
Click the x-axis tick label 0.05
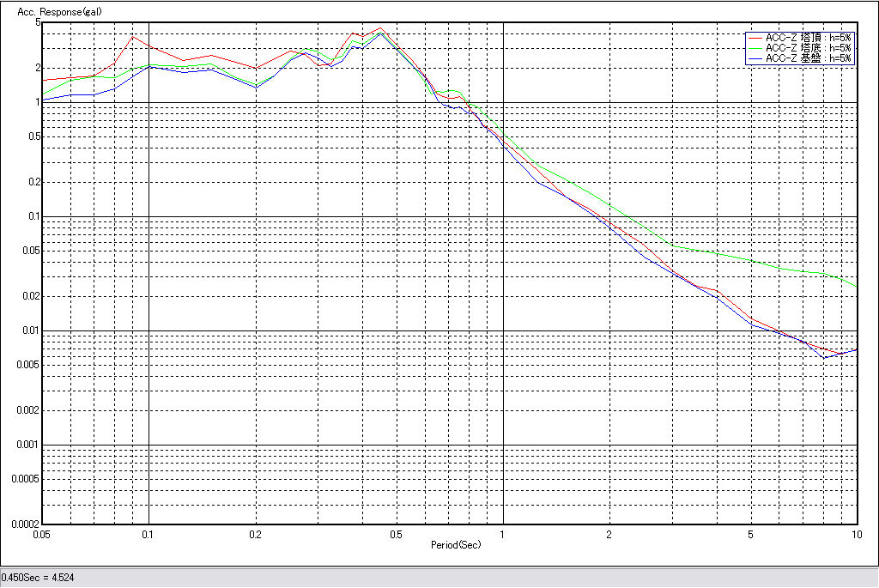tap(41, 535)
